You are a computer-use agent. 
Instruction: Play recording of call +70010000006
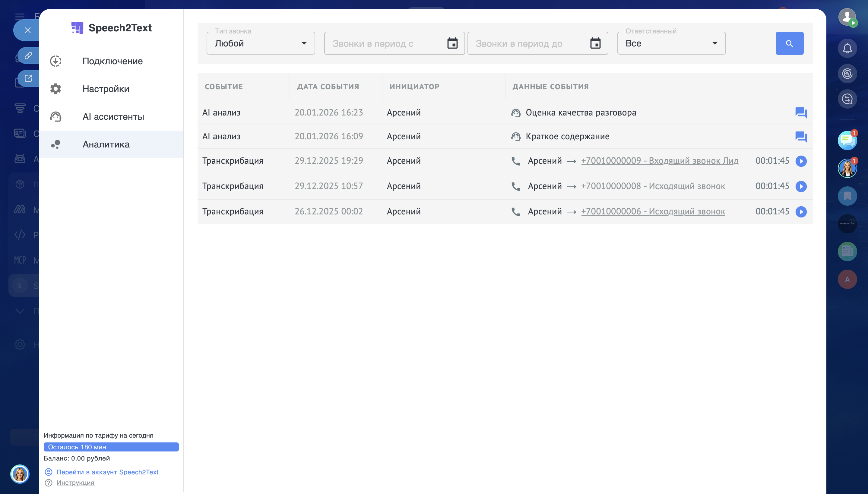(x=800, y=212)
